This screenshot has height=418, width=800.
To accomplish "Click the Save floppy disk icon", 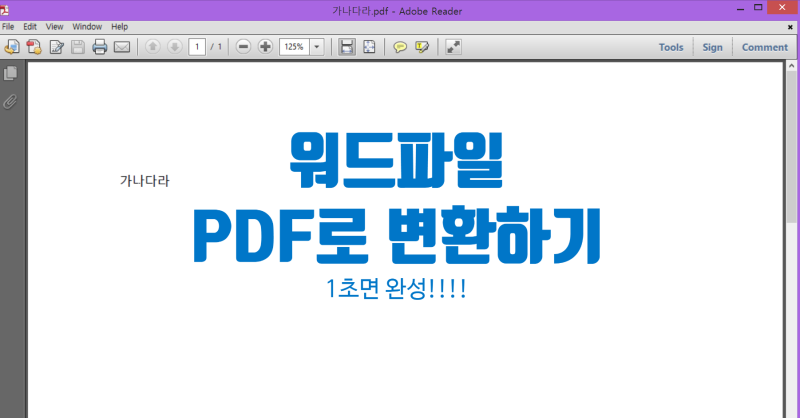I will (78, 47).
